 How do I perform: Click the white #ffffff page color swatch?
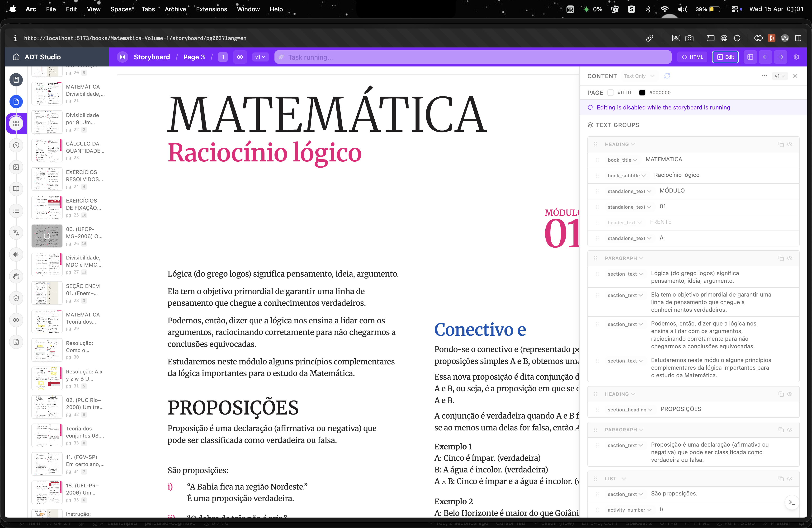[611, 92]
